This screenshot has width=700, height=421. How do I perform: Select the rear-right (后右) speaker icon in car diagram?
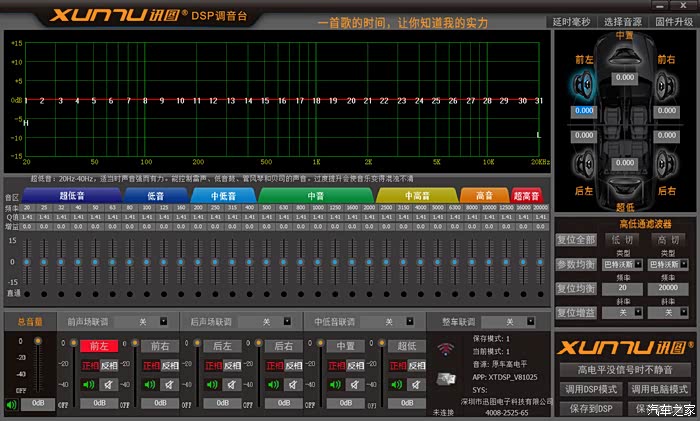(x=663, y=162)
